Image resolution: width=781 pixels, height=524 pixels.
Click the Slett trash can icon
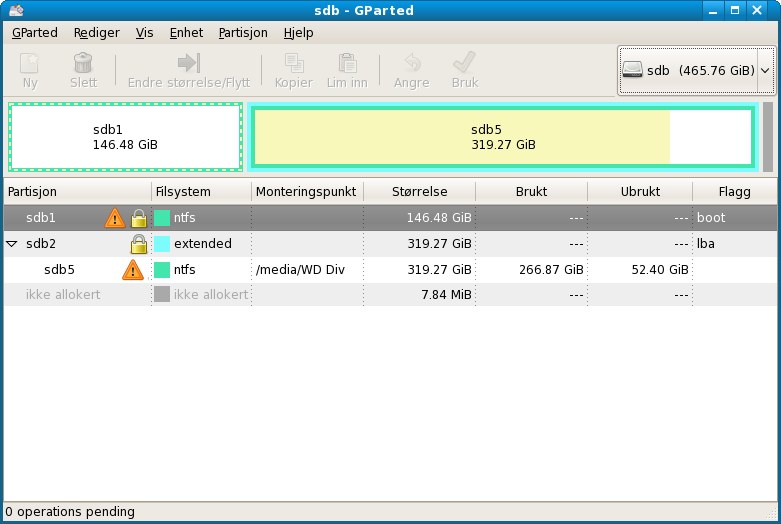tap(83, 63)
